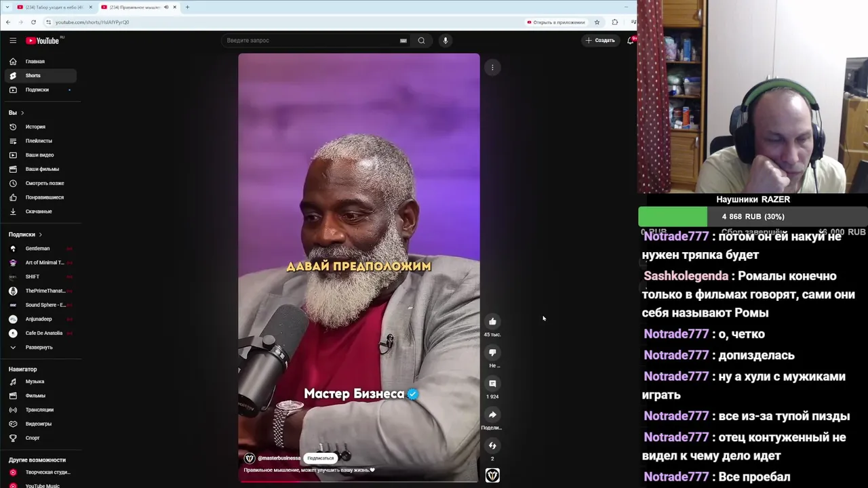Open Творческая студия link
This screenshot has width=868, height=488.
click(x=41, y=472)
